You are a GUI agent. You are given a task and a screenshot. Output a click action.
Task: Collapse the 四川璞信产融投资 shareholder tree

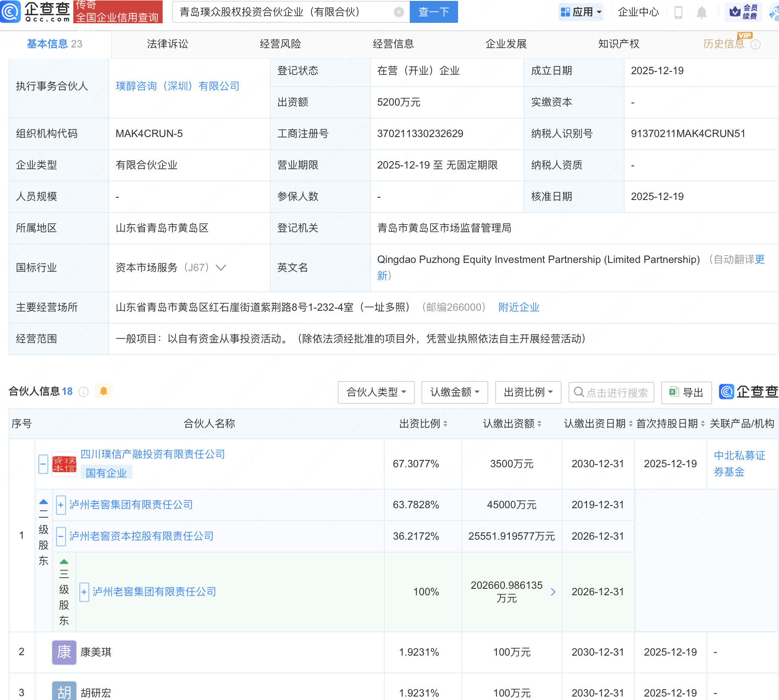coord(43,464)
